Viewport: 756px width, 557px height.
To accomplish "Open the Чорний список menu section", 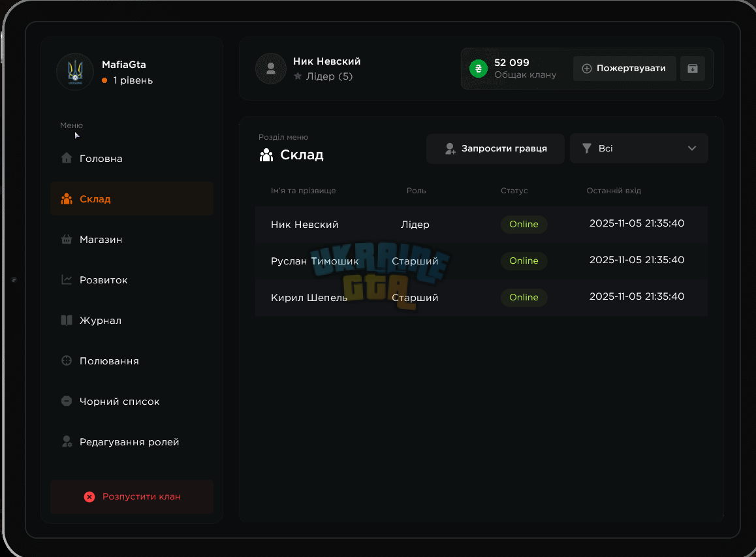I will click(132, 401).
